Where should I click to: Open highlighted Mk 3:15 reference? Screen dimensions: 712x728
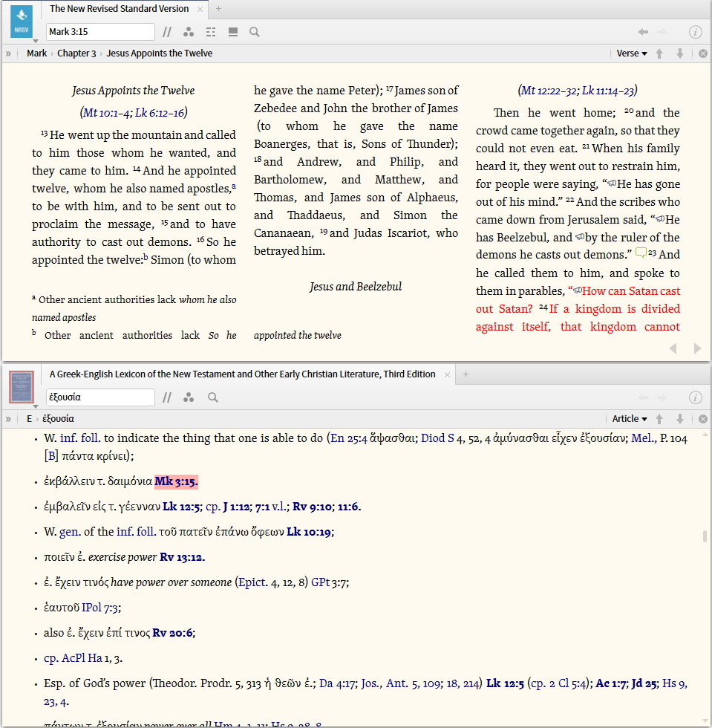click(177, 481)
